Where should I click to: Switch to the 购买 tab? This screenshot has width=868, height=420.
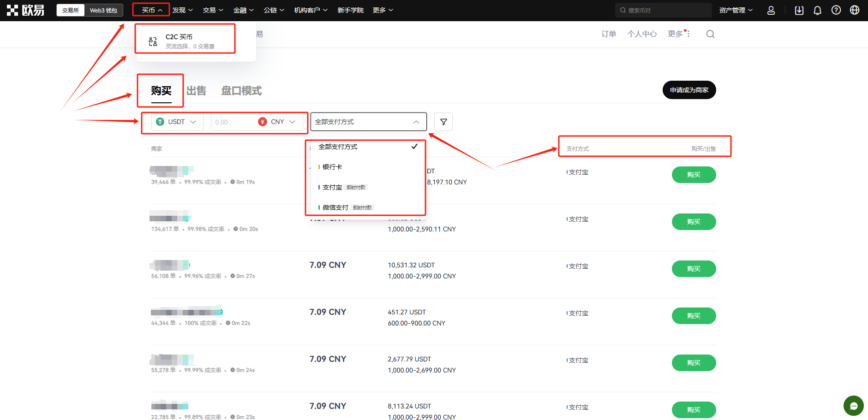pos(161,91)
